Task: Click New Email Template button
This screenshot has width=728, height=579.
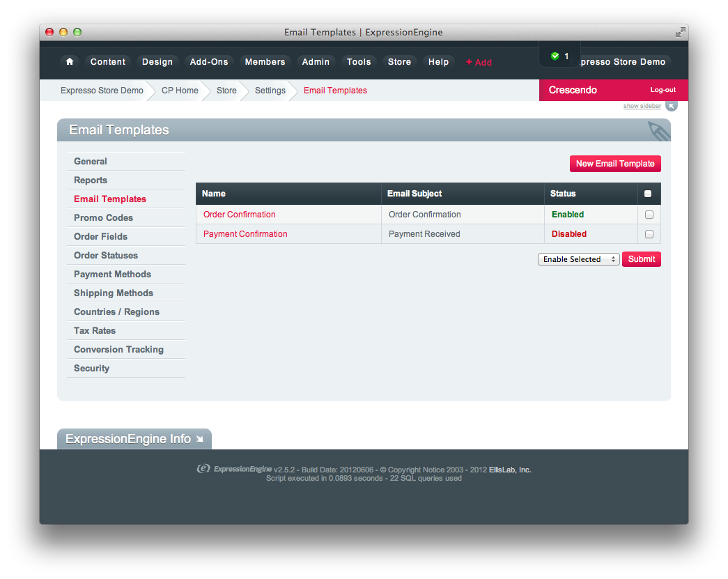Action: [x=615, y=164]
